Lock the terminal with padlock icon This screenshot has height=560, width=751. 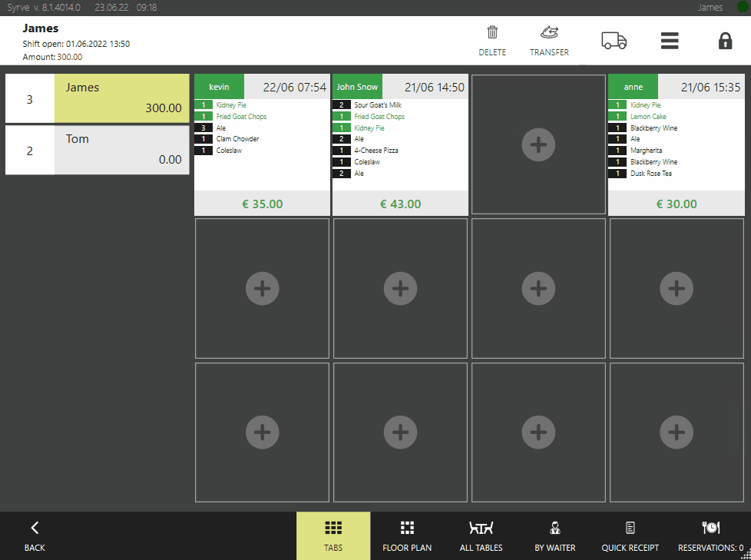click(x=725, y=41)
